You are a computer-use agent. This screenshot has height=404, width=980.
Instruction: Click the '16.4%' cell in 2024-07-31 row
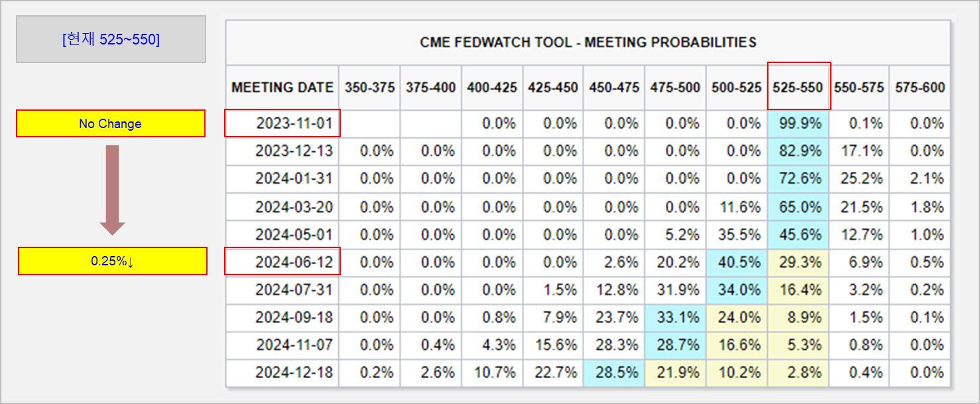click(x=798, y=290)
